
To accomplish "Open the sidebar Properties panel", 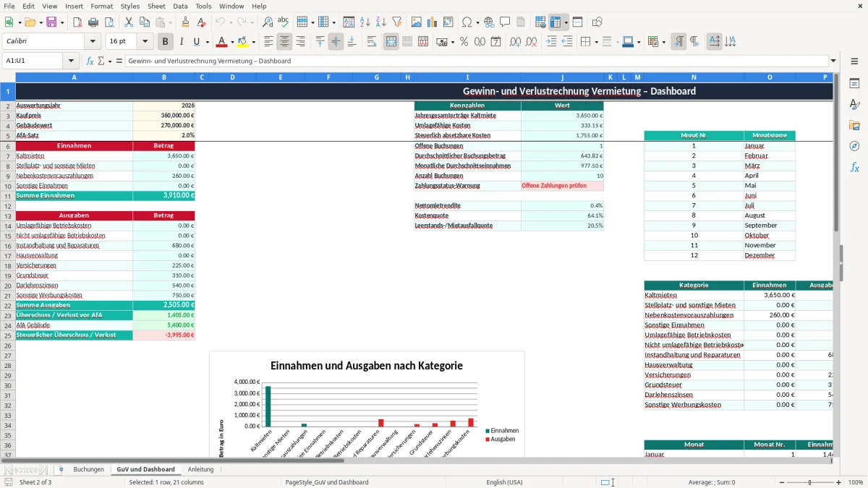I will 854,83.
